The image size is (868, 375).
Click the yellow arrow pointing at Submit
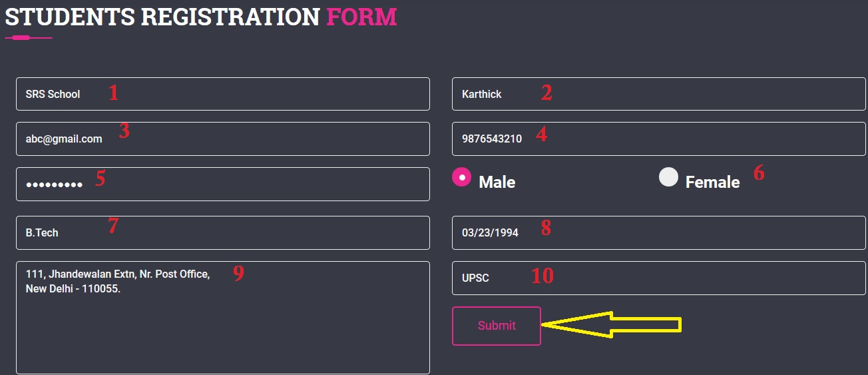612,325
